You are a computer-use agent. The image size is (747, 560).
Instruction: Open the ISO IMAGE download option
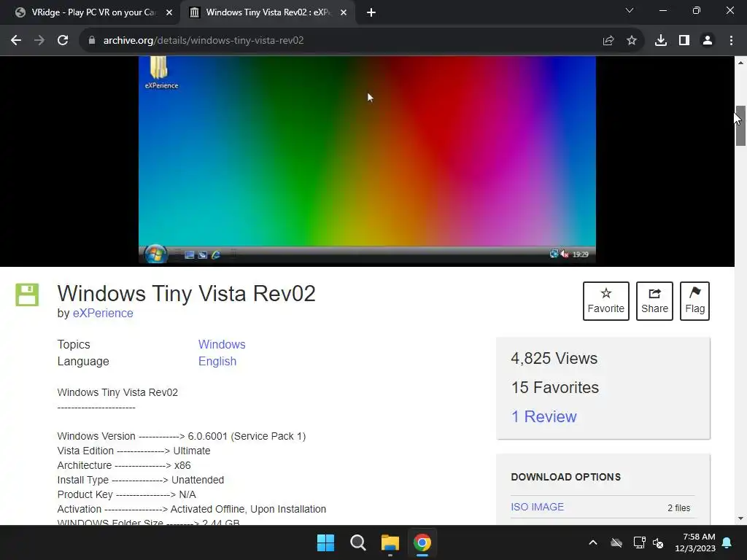[538, 507]
